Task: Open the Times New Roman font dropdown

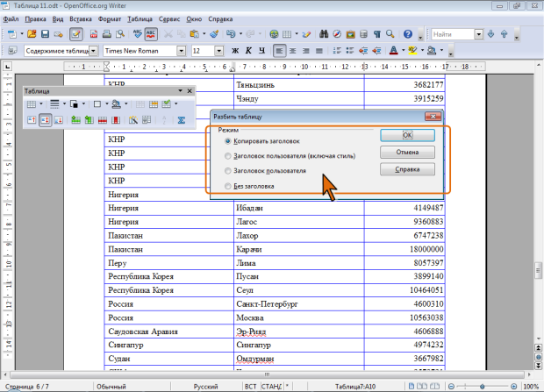Action: (x=183, y=51)
